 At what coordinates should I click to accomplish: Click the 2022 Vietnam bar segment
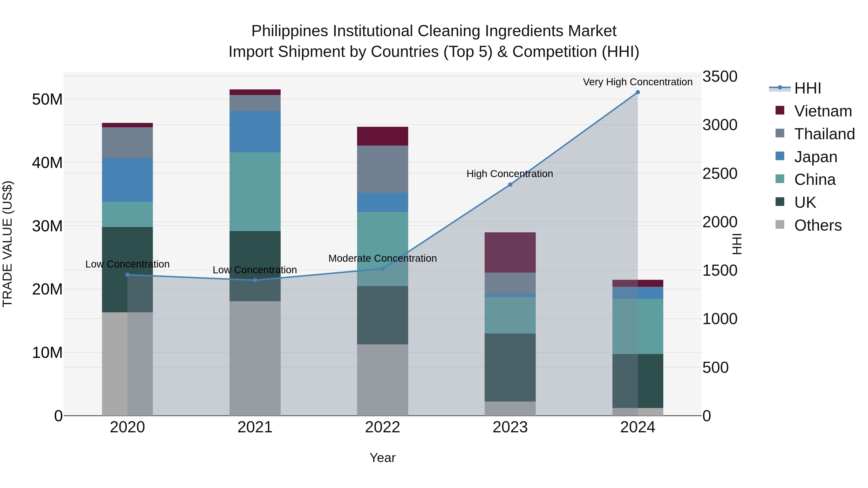pos(382,136)
